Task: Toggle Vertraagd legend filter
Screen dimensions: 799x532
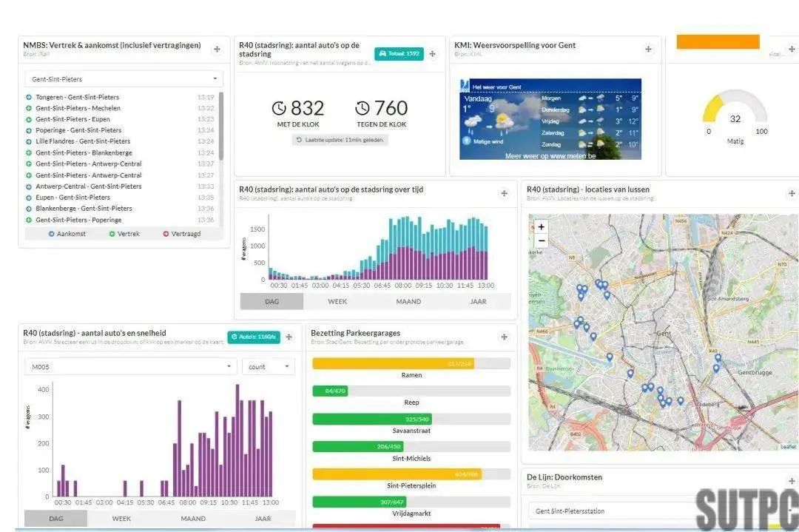Action: pyautogui.click(x=182, y=234)
